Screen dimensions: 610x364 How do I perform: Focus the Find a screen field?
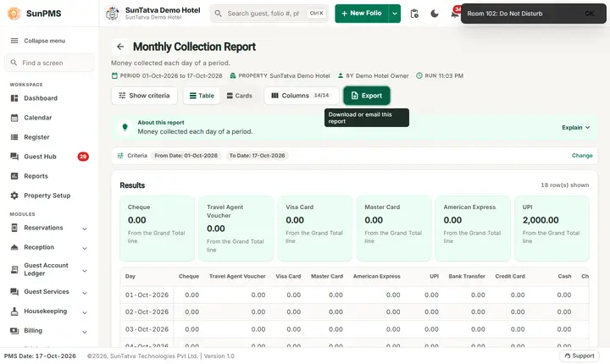click(x=49, y=63)
